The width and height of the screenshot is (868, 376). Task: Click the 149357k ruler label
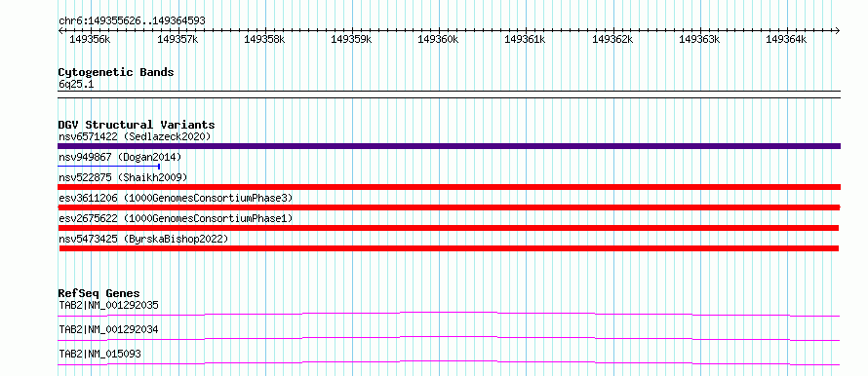click(178, 39)
